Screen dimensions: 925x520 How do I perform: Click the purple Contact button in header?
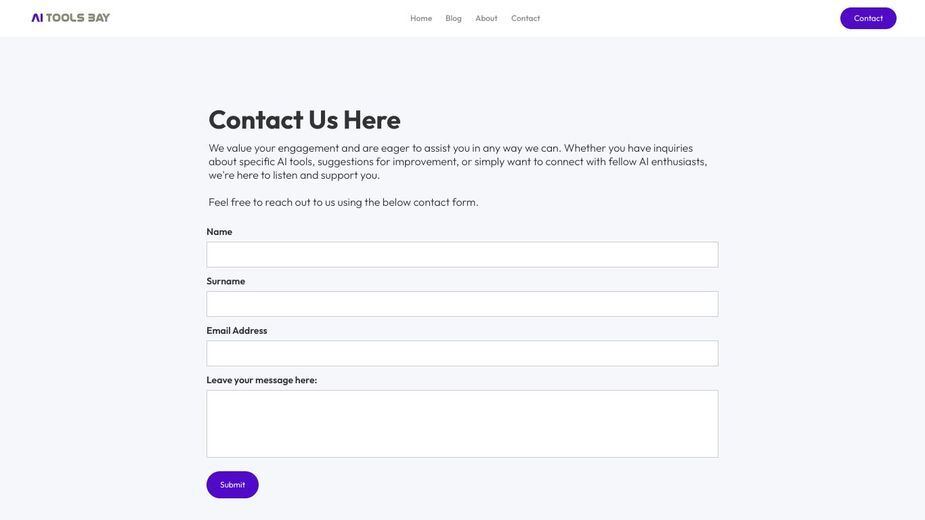[868, 18]
